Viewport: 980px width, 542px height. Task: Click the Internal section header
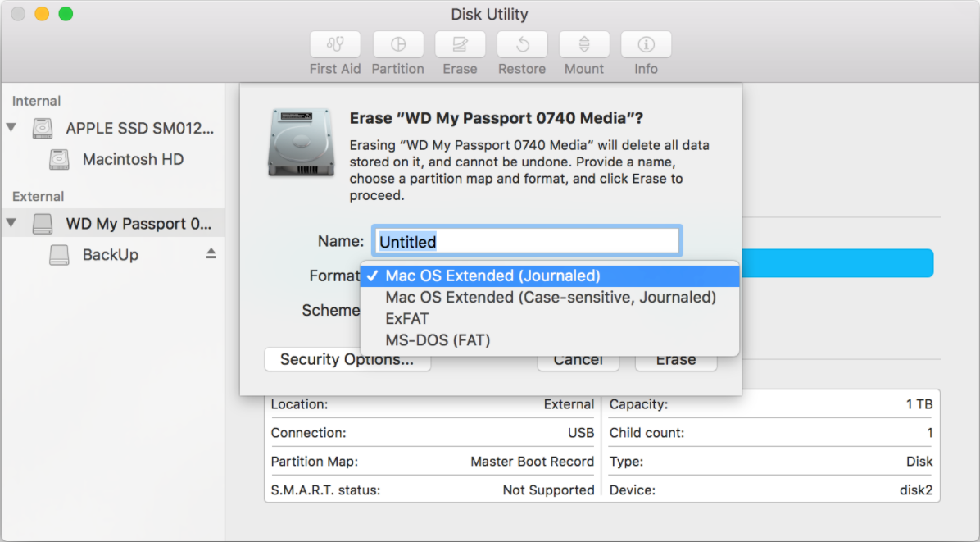(x=36, y=102)
